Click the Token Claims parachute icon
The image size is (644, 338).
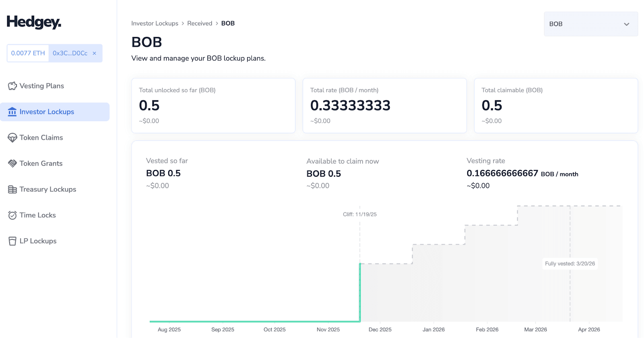point(12,138)
